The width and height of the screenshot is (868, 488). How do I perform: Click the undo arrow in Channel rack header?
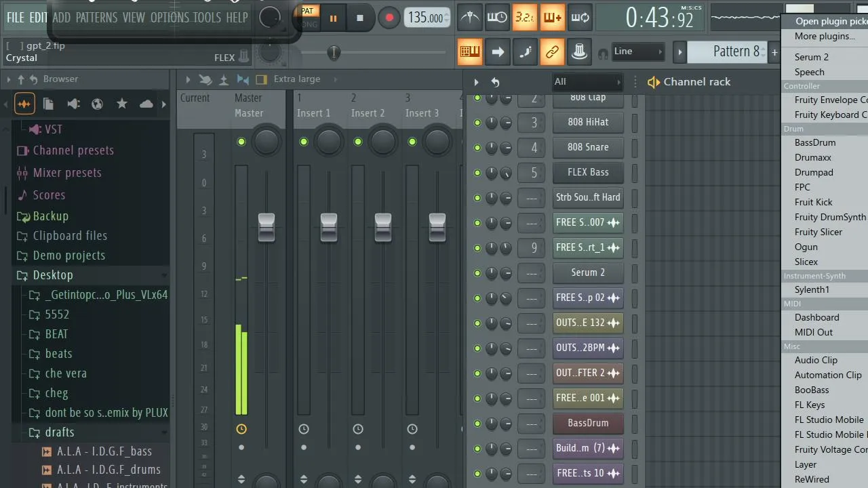[x=495, y=82]
